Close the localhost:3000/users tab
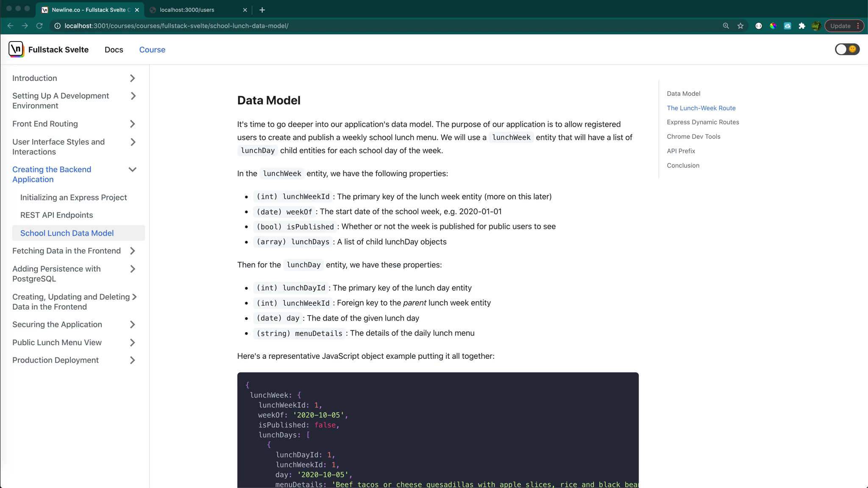This screenshot has width=868, height=488. tap(245, 10)
